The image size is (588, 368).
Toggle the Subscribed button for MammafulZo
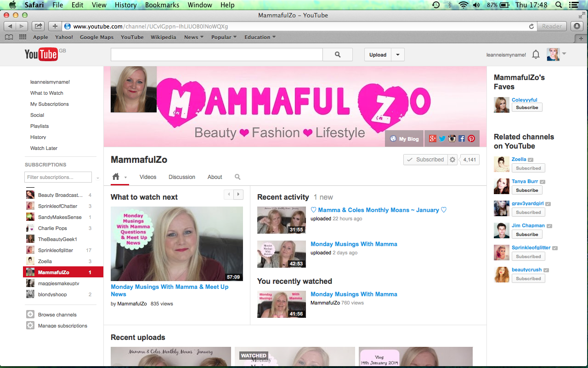[425, 160]
